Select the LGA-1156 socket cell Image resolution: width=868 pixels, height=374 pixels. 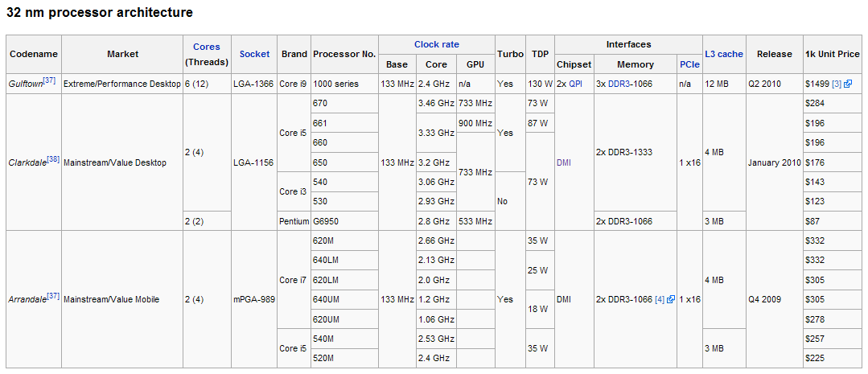click(255, 162)
